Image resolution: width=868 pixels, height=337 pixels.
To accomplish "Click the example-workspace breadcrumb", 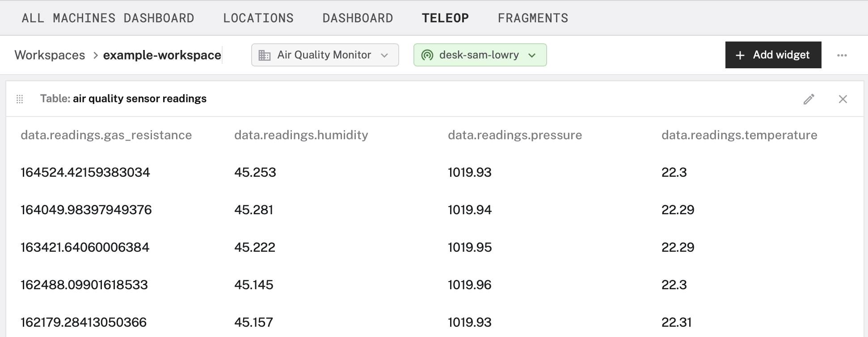I will (x=162, y=55).
